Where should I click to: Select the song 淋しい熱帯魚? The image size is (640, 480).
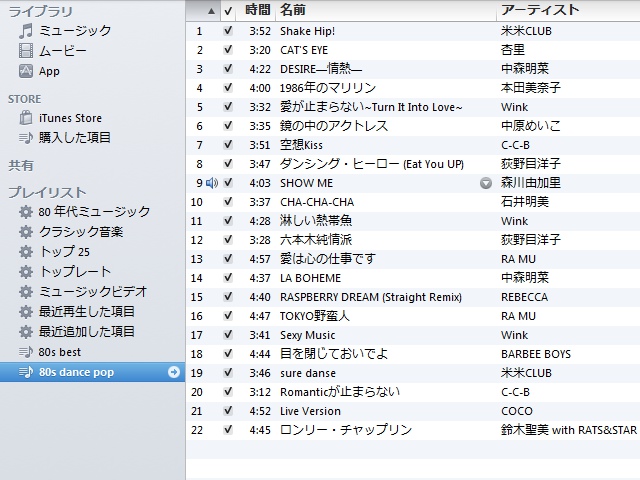pyautogui.click(x=316, y=221)
